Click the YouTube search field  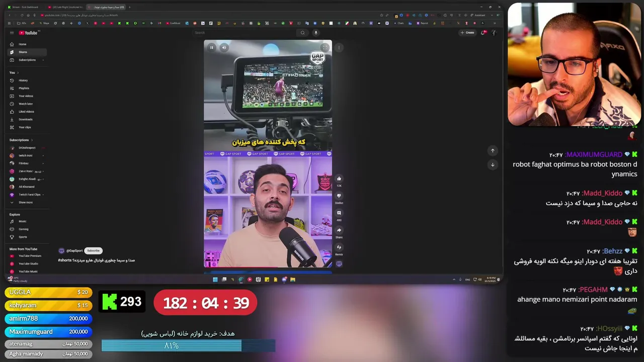coord(245,33)
